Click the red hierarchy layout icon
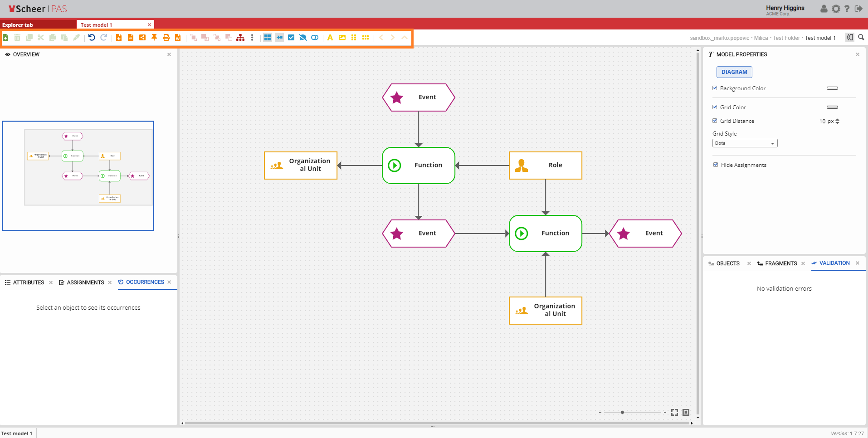This screenshot has height=438, width=868. (240, 38)
